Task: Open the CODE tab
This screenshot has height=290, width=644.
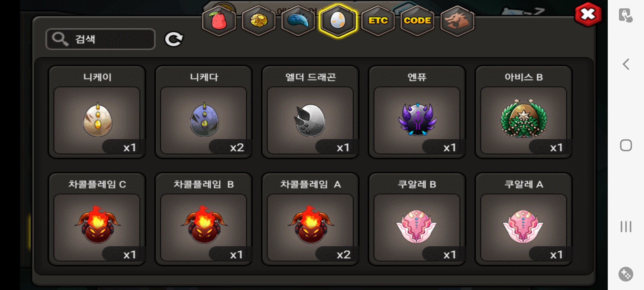Action: pos(417,21)
